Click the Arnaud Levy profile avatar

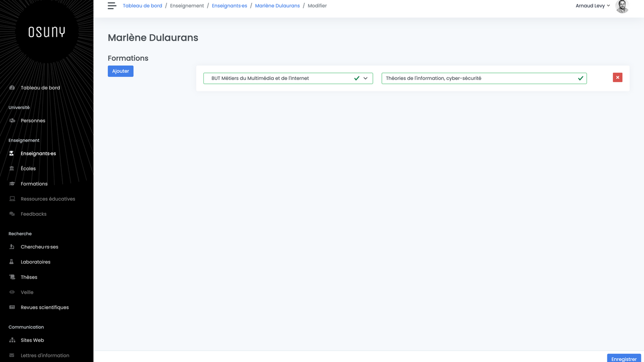pyautogui.click(x=622, y=7)
